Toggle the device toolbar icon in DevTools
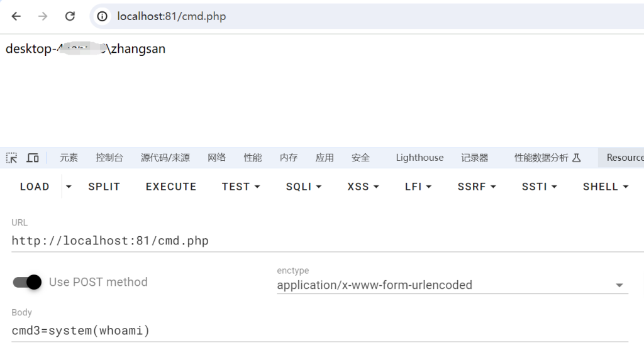644x343 pixels. click(33, 158)
